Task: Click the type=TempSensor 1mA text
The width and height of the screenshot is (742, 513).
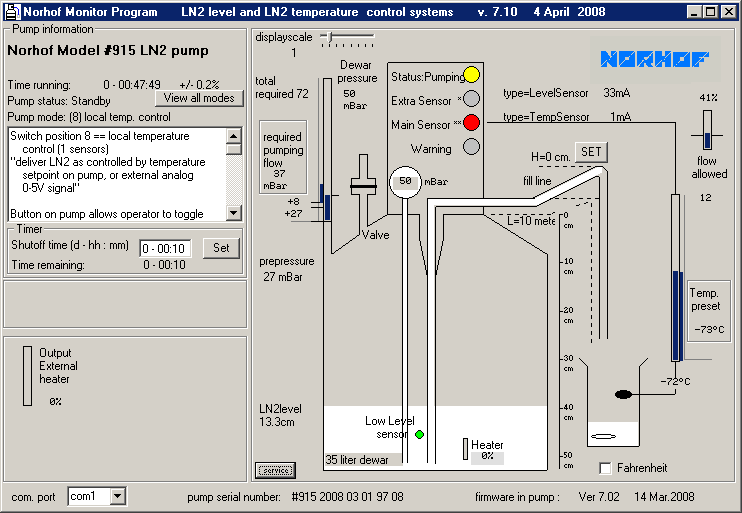Action: [567, 116]
